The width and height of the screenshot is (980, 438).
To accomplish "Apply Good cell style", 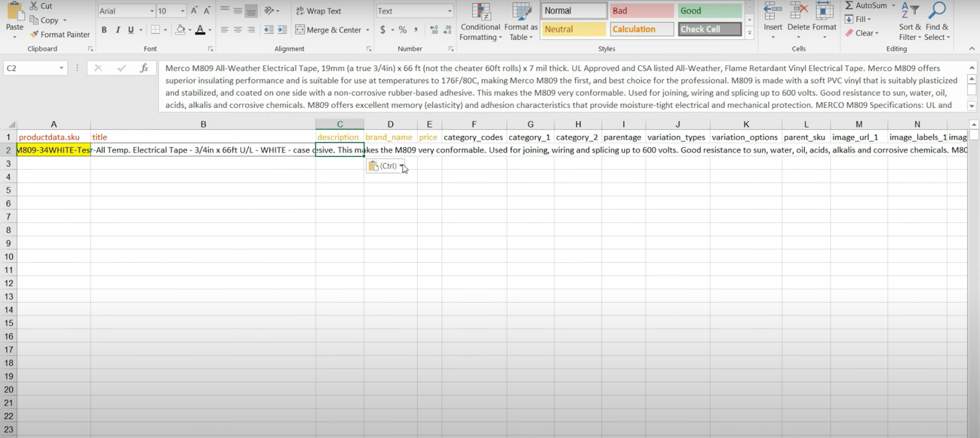I will coord(709,10).
